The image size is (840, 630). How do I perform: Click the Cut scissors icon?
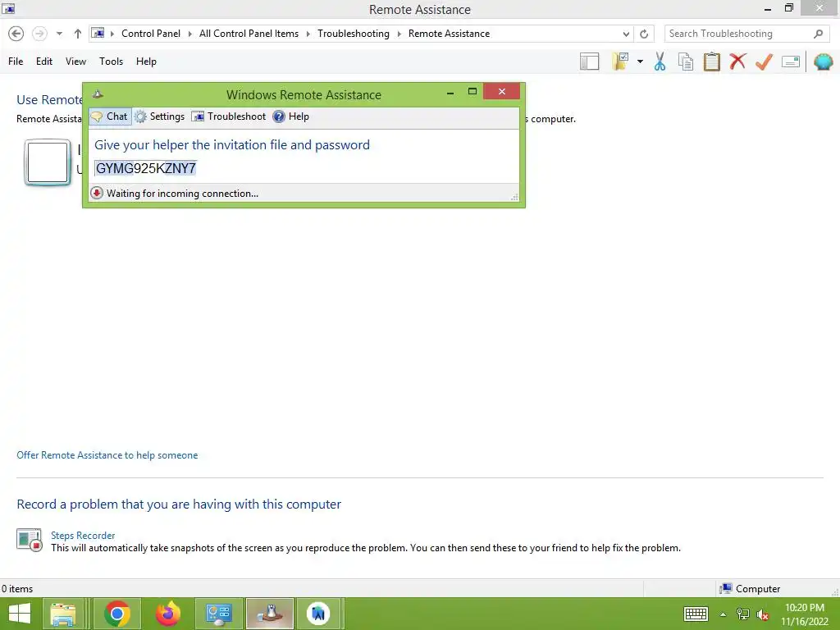tap(660, 62)
